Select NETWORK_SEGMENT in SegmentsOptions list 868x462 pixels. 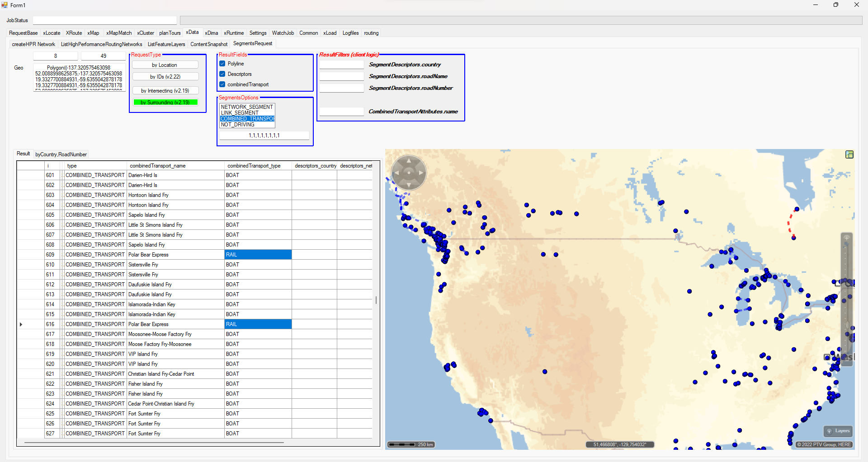tap(247, 107)
